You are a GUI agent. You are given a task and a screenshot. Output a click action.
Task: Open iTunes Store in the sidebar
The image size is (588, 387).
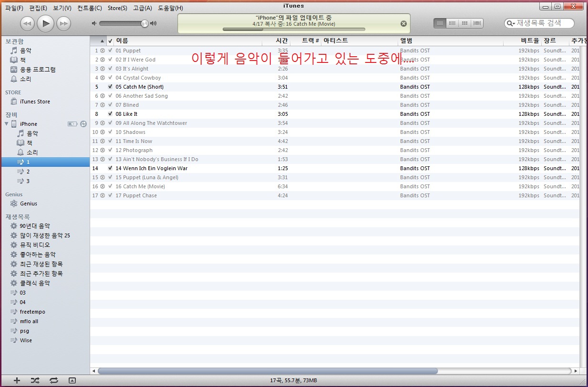[35, 102]
